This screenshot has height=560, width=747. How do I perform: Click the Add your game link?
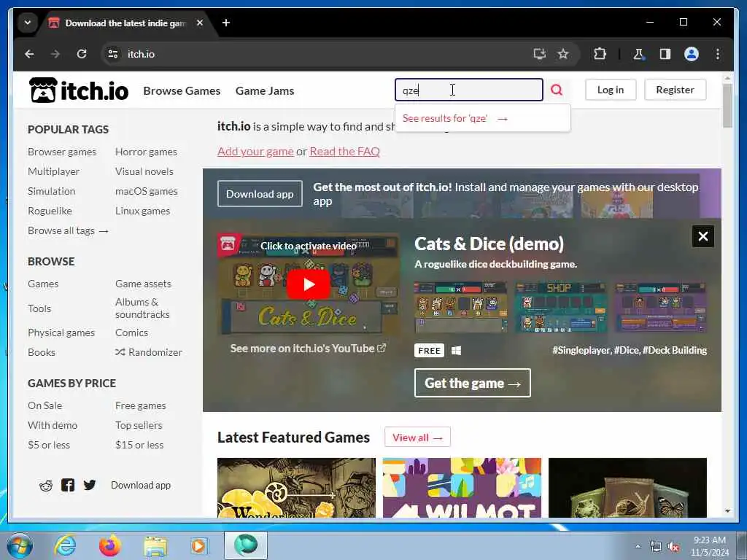pos(255,152)
